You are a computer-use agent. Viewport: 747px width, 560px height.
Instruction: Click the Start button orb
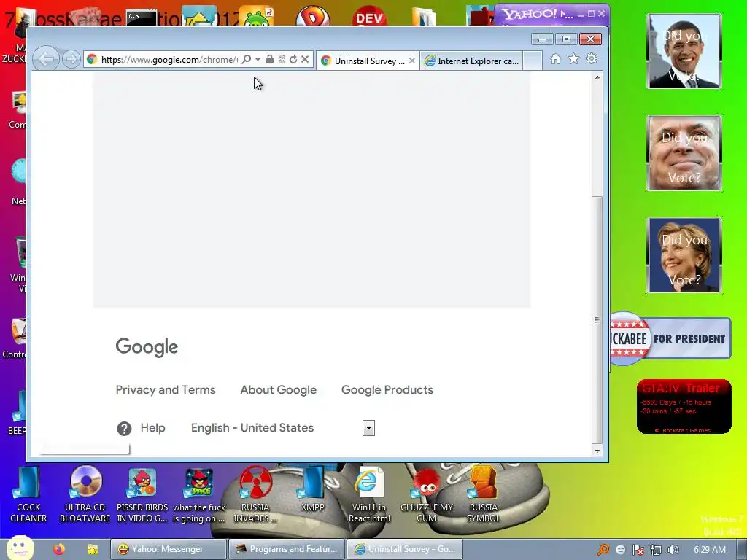(x=20, y=548)
